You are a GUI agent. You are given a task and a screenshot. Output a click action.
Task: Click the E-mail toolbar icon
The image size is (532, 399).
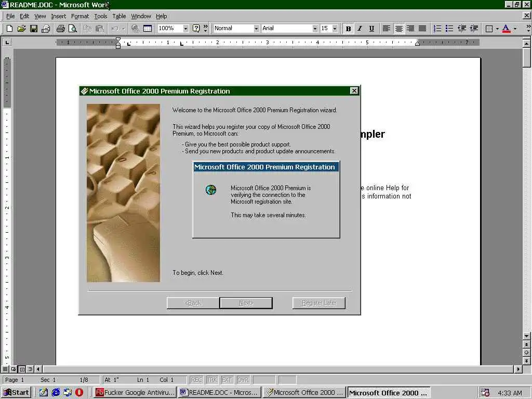click(46, 29)
